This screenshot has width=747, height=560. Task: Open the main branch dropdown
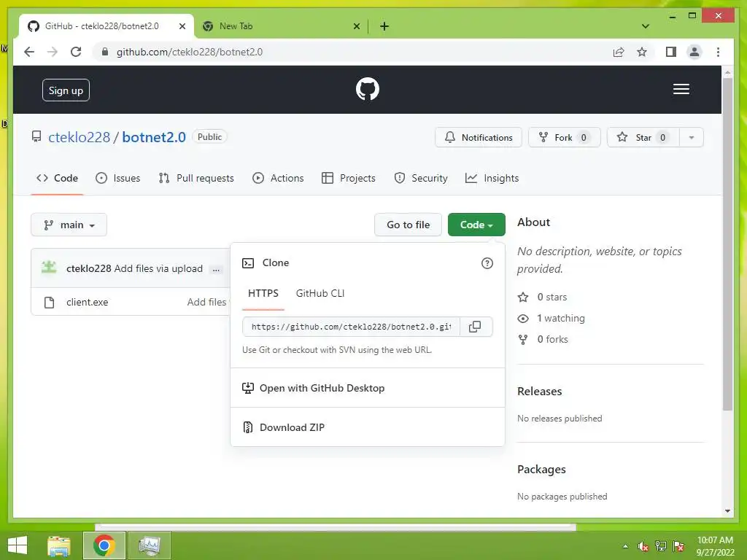click(69, 225)
